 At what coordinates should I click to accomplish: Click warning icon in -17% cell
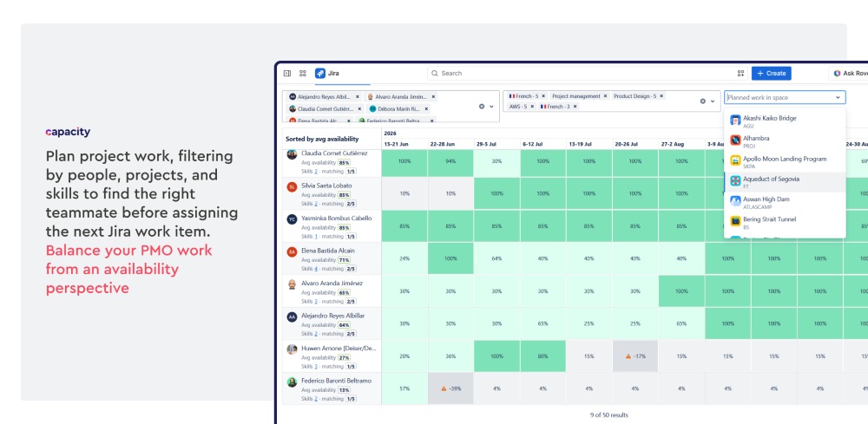tap(628, 356)
